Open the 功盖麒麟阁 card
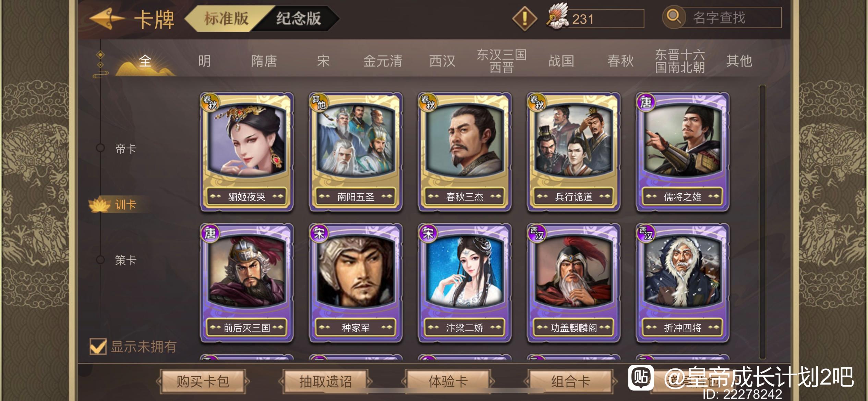 click(574, 283)
